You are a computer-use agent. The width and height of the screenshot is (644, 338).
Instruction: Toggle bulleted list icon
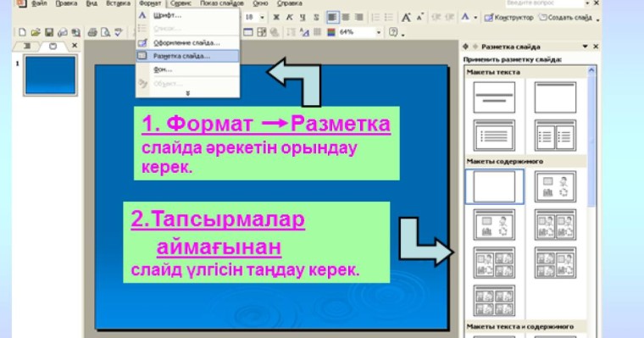(x=389, y=17)
